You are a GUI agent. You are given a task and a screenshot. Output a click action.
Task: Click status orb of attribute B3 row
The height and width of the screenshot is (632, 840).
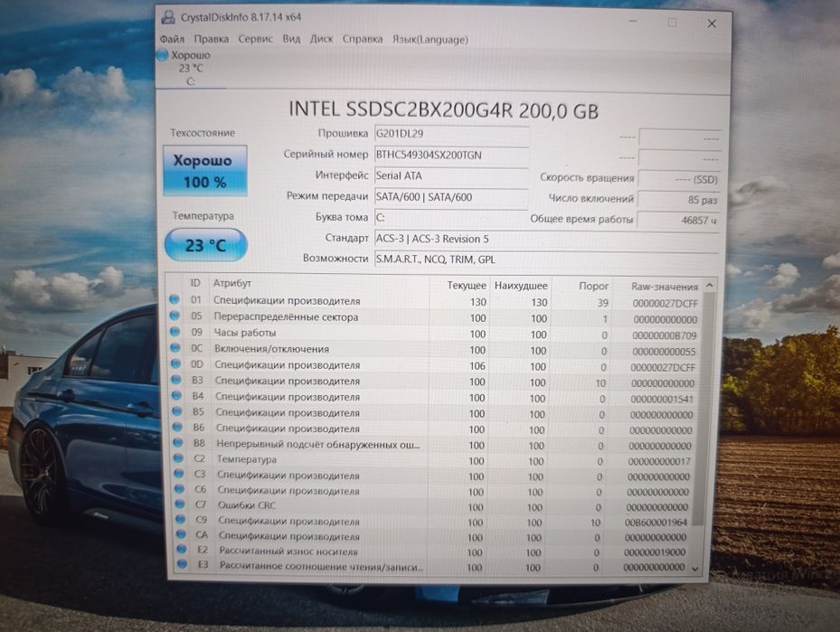pos(176,380)
